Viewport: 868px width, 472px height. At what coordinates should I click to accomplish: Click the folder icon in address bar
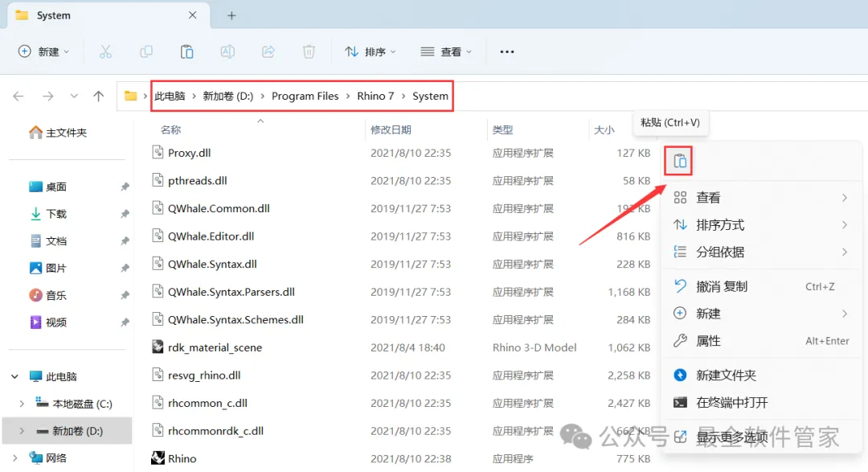pos(131,96)
